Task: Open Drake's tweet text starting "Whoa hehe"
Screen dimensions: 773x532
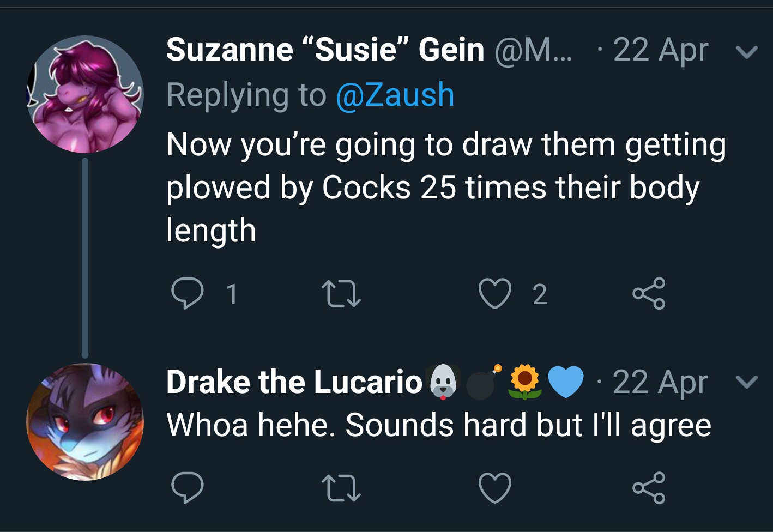Action: [x=439, y=425]
